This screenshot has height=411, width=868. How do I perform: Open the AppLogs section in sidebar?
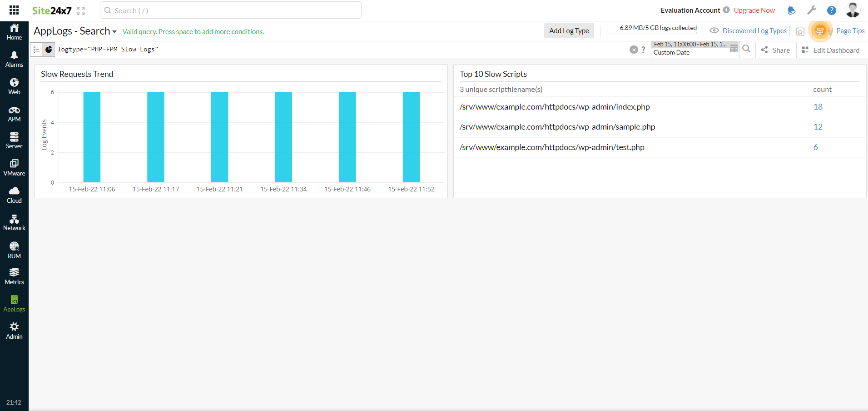(x=14, y=303)
